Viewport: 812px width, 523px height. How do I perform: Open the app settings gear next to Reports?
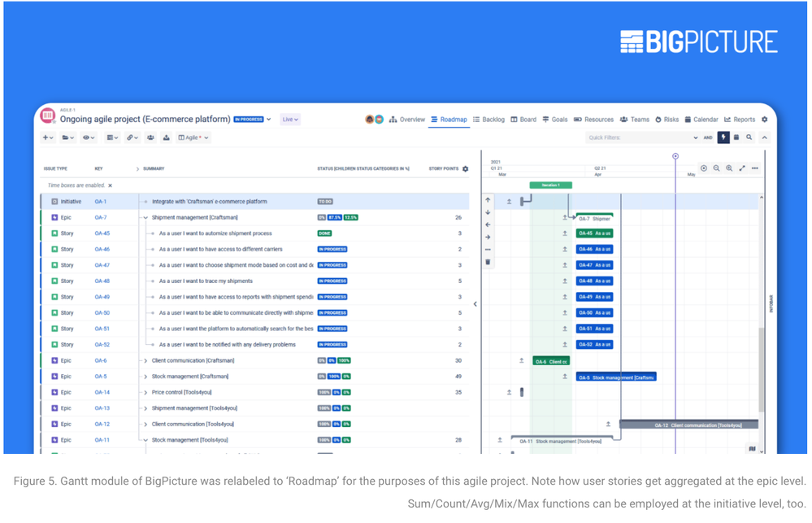point(764,120)
